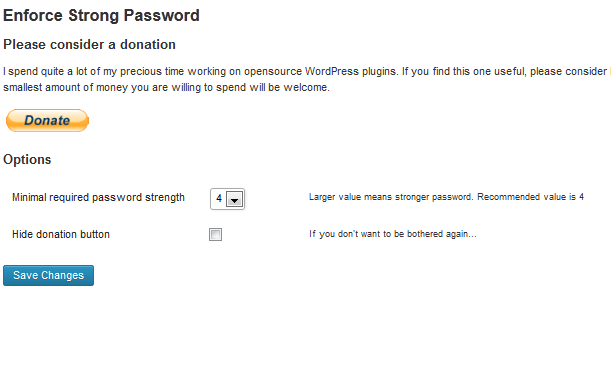Save the plugin settings with Save Changes
Screen dimensions: 611x374
48,275
